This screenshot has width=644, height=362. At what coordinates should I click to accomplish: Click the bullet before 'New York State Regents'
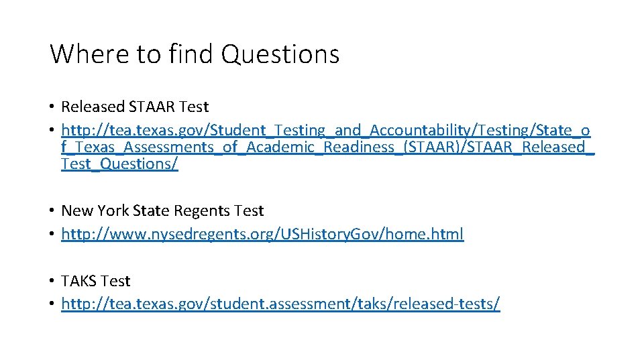tap(52, 211)
